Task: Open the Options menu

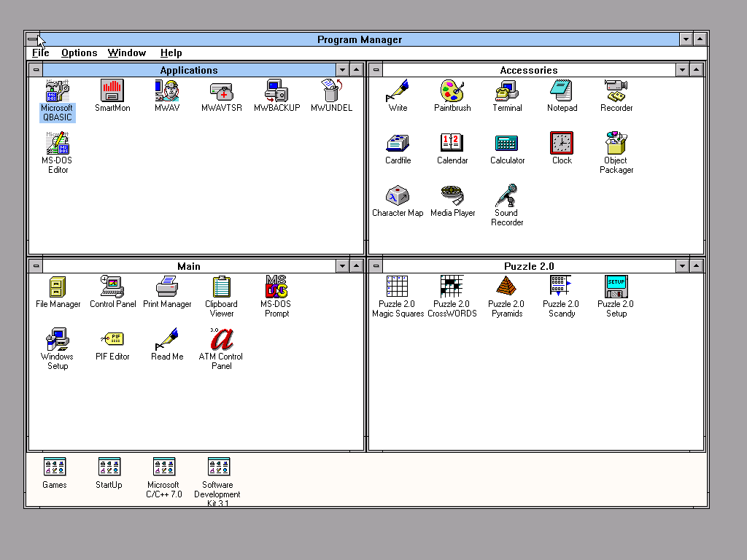Action: tap(79, 52)
